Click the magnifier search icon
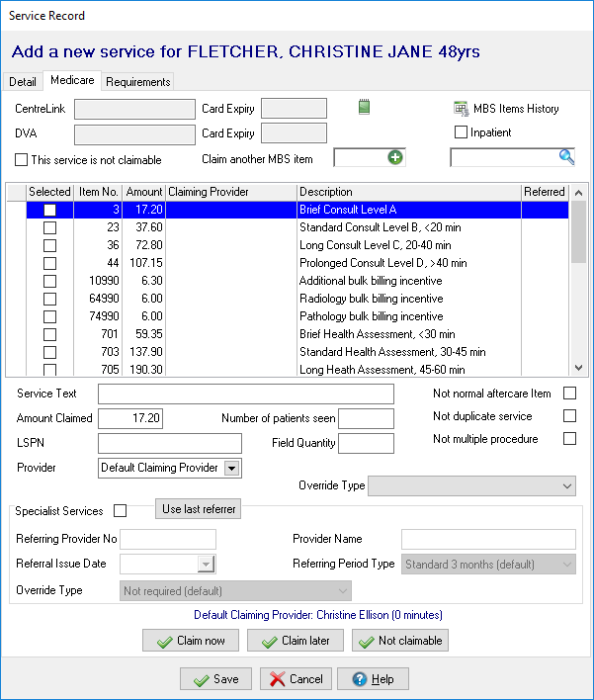Image resolution: width=594 pixels, height=700 pixels. [566, 156]
